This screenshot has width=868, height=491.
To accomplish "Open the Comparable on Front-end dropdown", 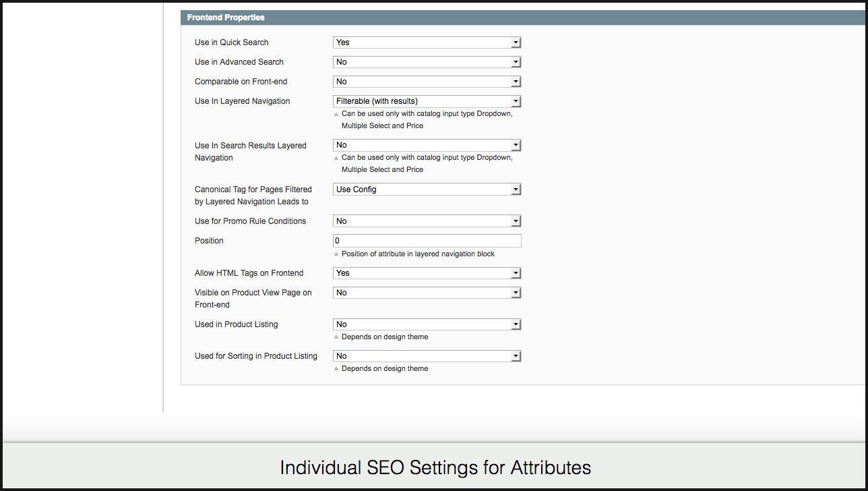I will pos(427,82).
